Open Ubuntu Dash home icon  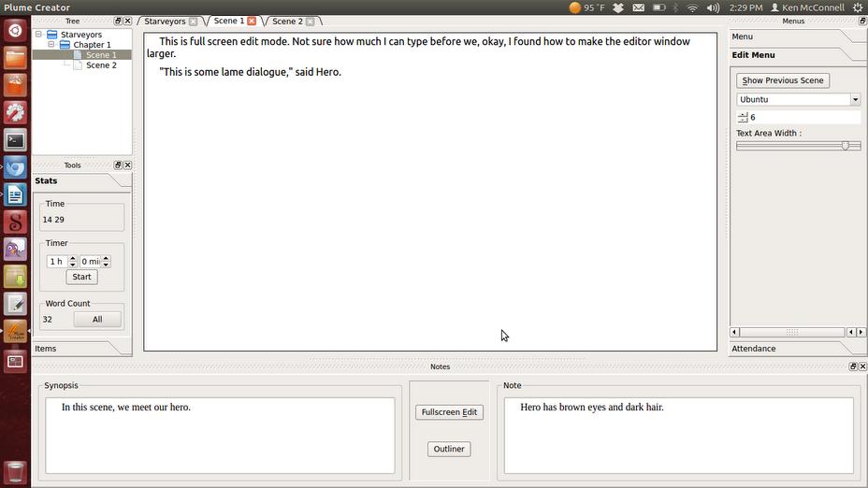(15, 30)
